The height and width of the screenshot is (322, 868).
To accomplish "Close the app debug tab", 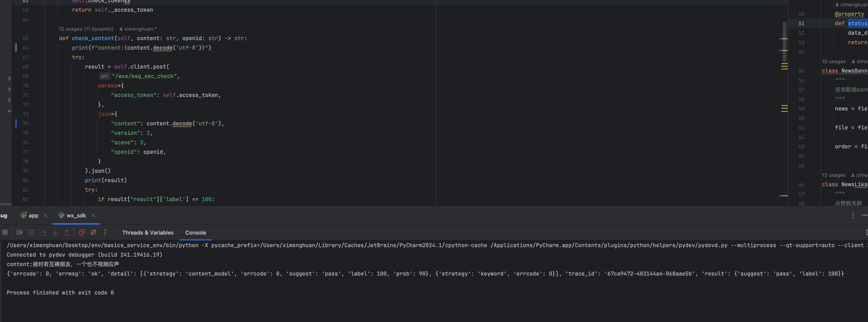I will [46, 215].
